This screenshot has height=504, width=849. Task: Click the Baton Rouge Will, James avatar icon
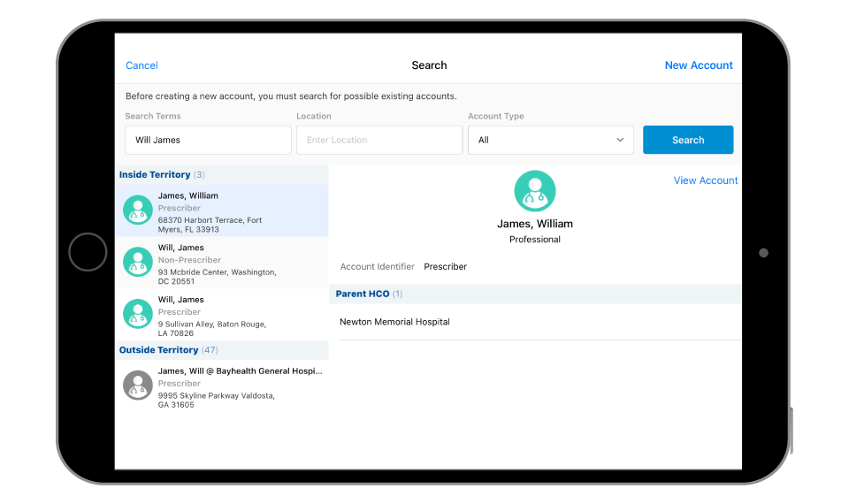click(x=137, y=314)
